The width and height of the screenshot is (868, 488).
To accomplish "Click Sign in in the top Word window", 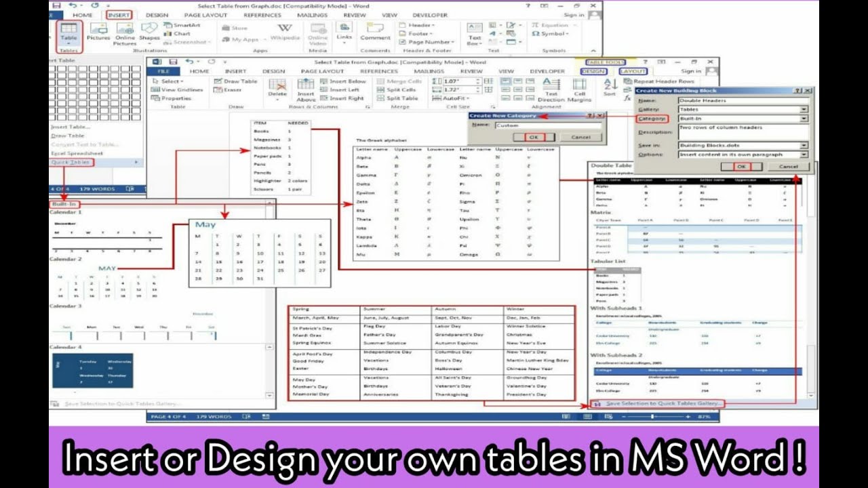I will tap(574, 15).
